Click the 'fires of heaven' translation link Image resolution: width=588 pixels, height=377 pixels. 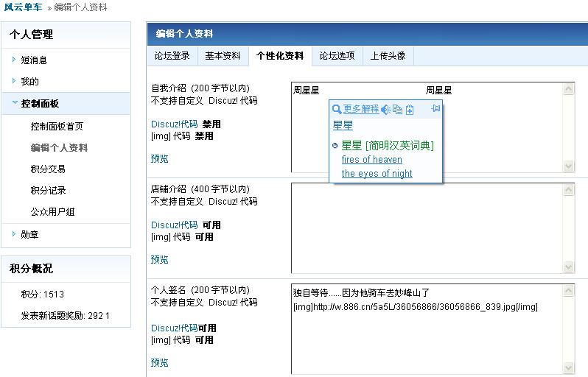pos(371,160)
